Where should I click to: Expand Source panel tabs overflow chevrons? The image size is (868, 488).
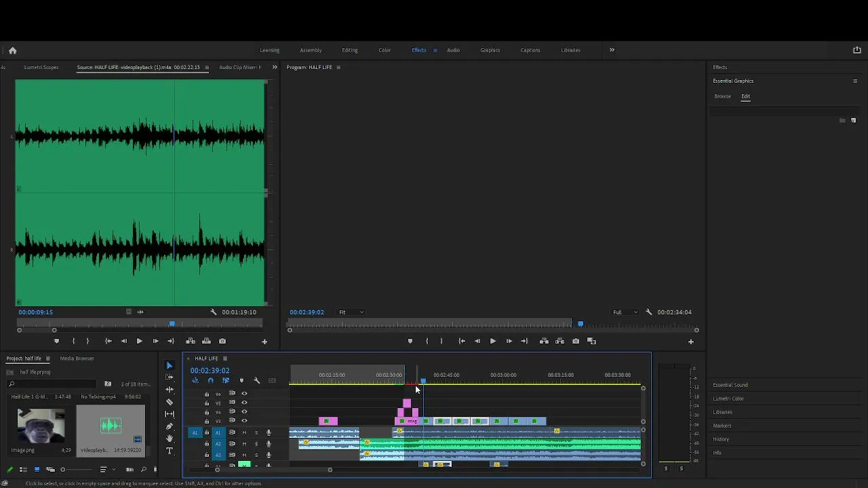click(x=275, y=67)
